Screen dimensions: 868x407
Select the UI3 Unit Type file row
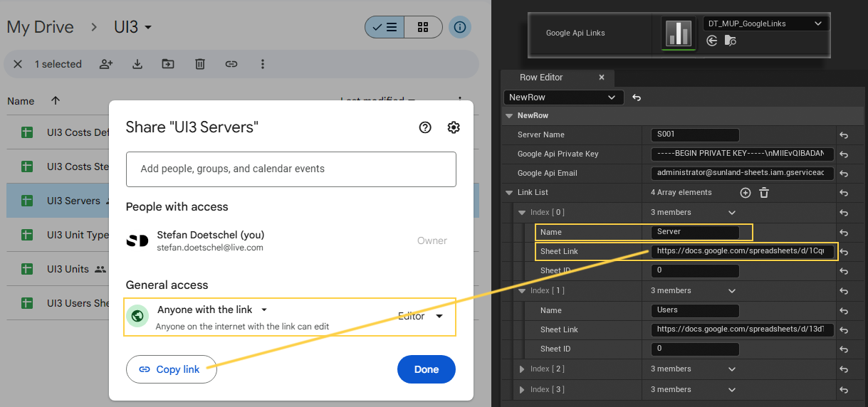coord(58,235)
